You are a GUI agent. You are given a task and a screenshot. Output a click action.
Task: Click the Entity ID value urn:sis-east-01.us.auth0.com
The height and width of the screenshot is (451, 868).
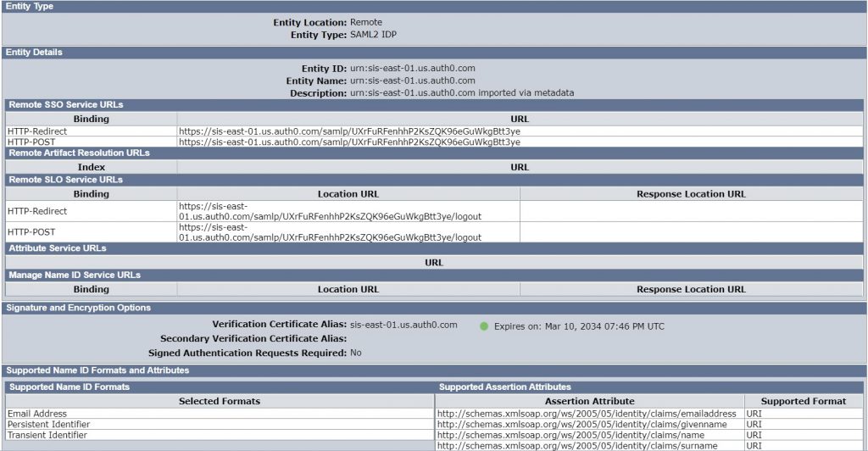click(x=413, y=68)
